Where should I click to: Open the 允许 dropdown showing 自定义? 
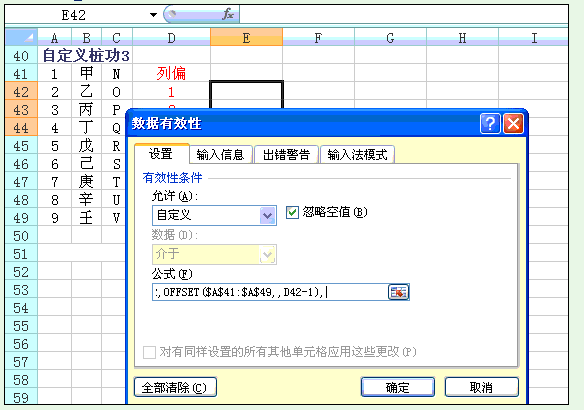pyautogui.click(x=267, y=215)
